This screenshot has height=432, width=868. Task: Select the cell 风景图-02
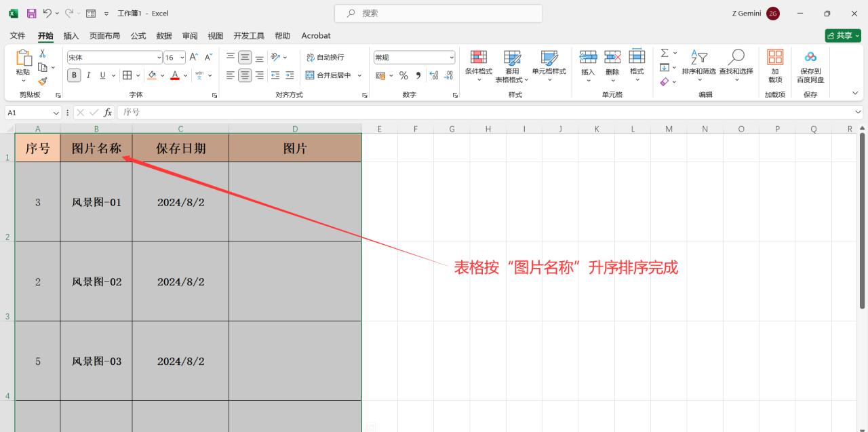click(x=96, y=281)
